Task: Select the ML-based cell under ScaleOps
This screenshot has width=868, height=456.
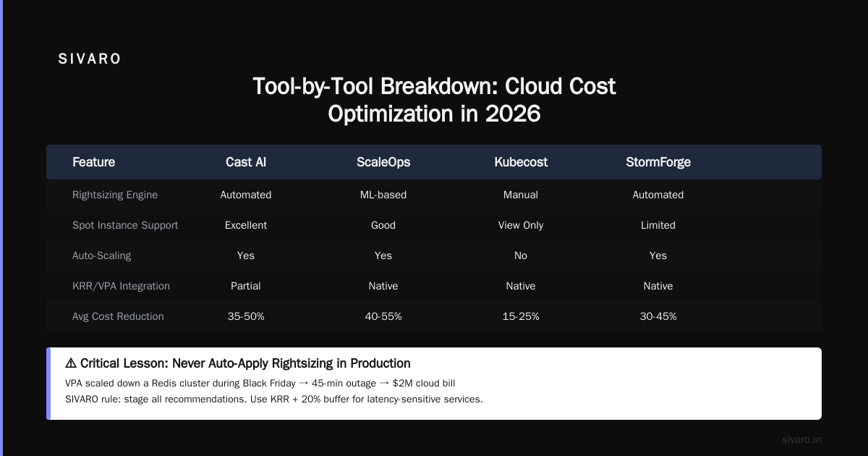Action: [383, 195]
